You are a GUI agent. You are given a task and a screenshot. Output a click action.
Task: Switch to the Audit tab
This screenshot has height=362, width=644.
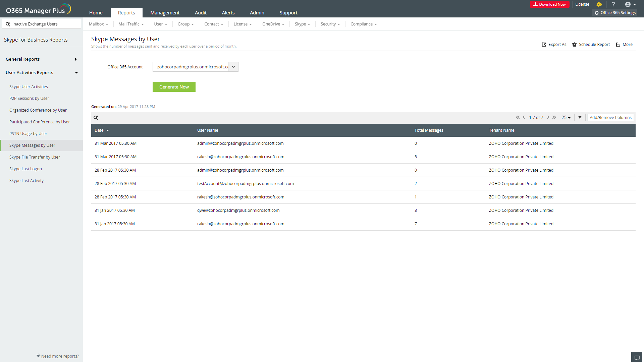pyautogui.click(x=201, y=13)
